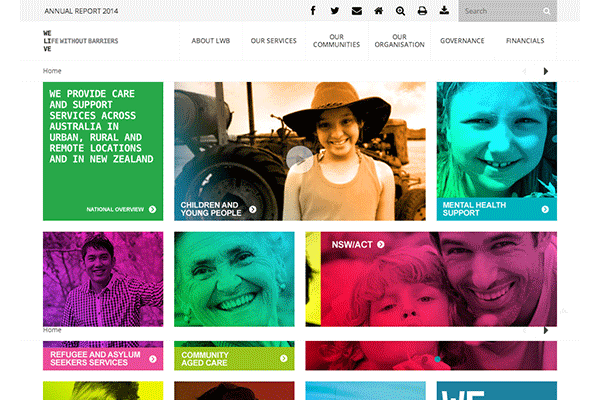Click the zoom magnifier icon
The height and width of the screenshot is (400, 600).
click(400, 11)
